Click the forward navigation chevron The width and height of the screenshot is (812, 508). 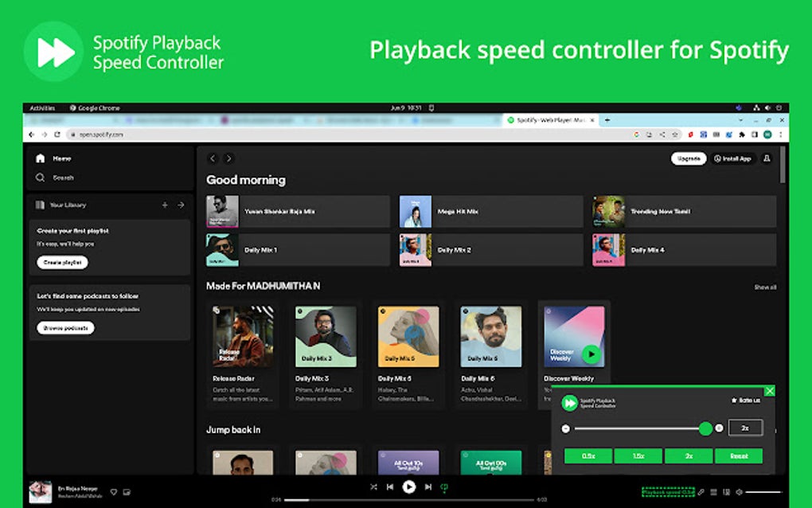228,158
